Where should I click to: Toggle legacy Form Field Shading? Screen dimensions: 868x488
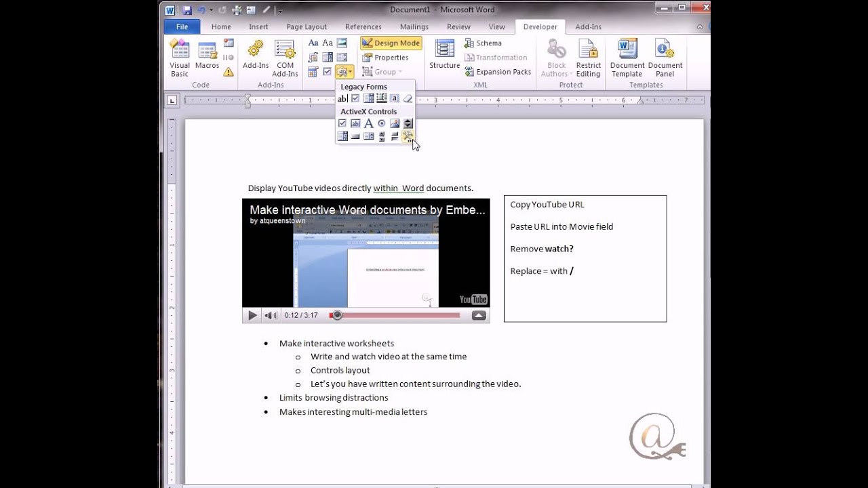point(395,99)
